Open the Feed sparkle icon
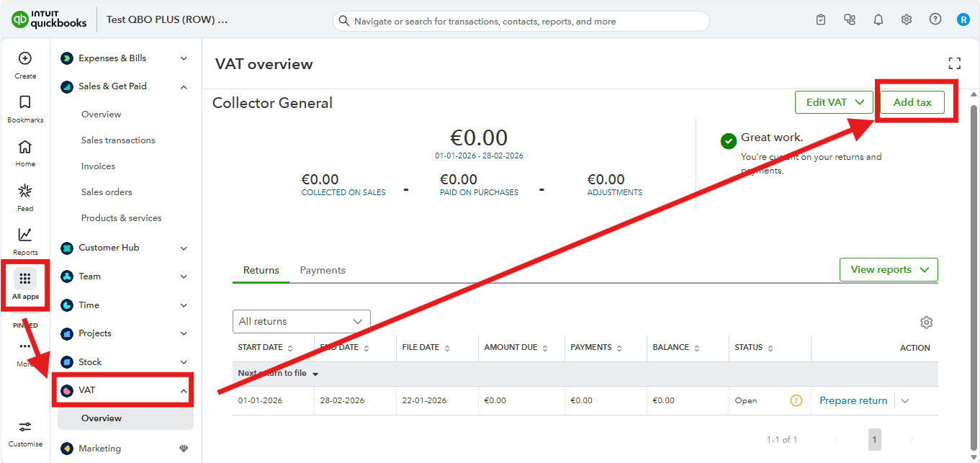This screenshot has height=463, width=980. tap(25, 191)
